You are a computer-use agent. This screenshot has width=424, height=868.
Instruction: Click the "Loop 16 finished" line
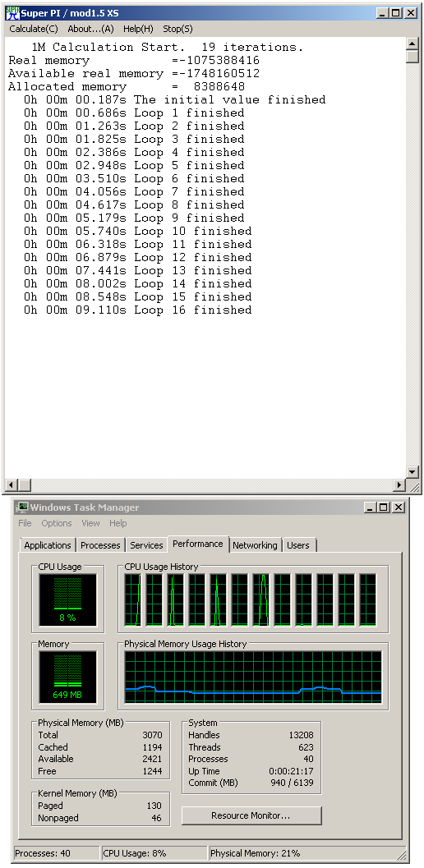point(137,310)
